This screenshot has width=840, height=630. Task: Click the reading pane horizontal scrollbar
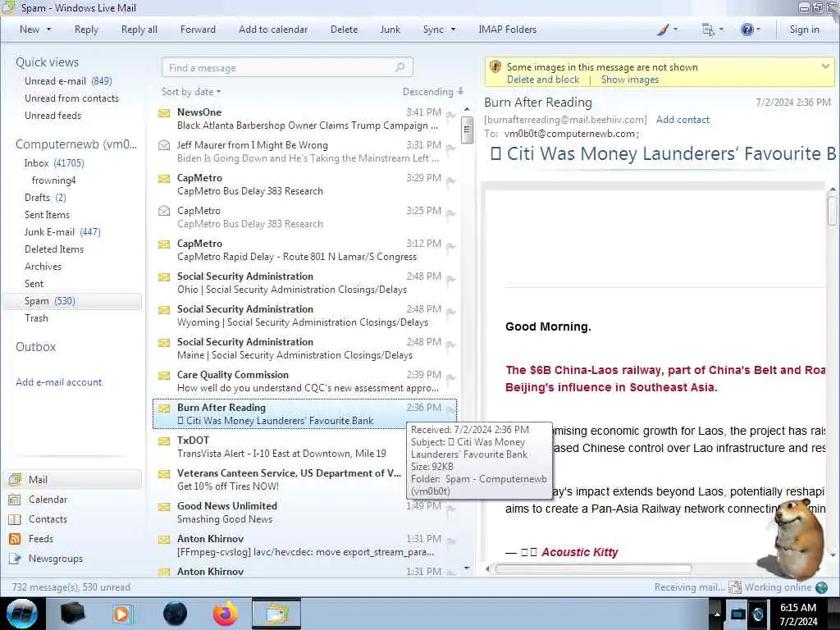pos(594,569)
